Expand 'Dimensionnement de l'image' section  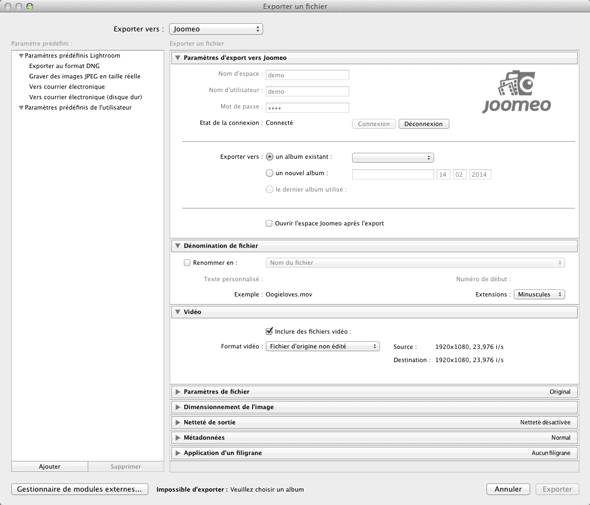pyautogui.click(x=178, y=407)
